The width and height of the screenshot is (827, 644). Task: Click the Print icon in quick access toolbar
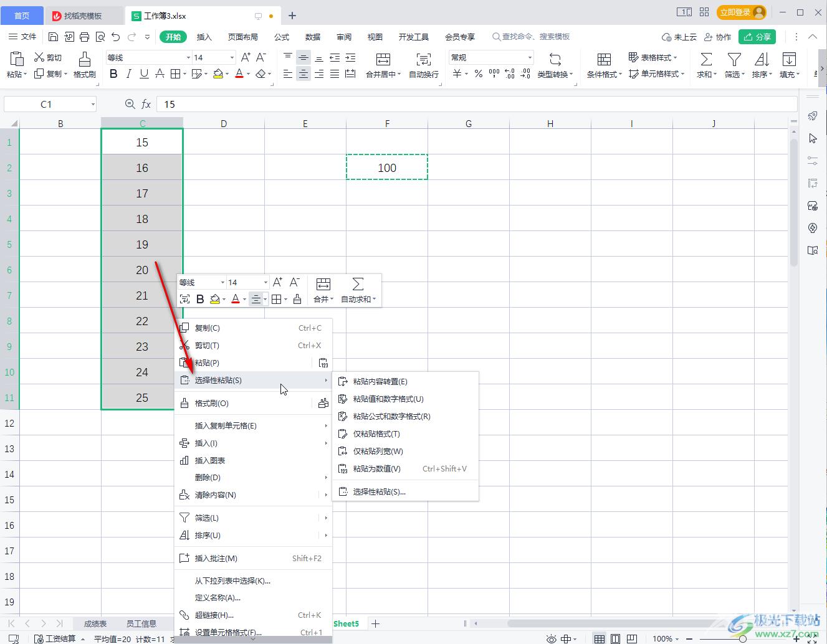click(x=85, y=37)
